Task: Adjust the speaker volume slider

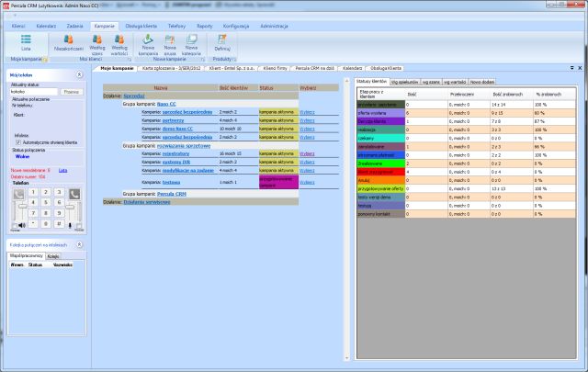Action: (23, 206)
